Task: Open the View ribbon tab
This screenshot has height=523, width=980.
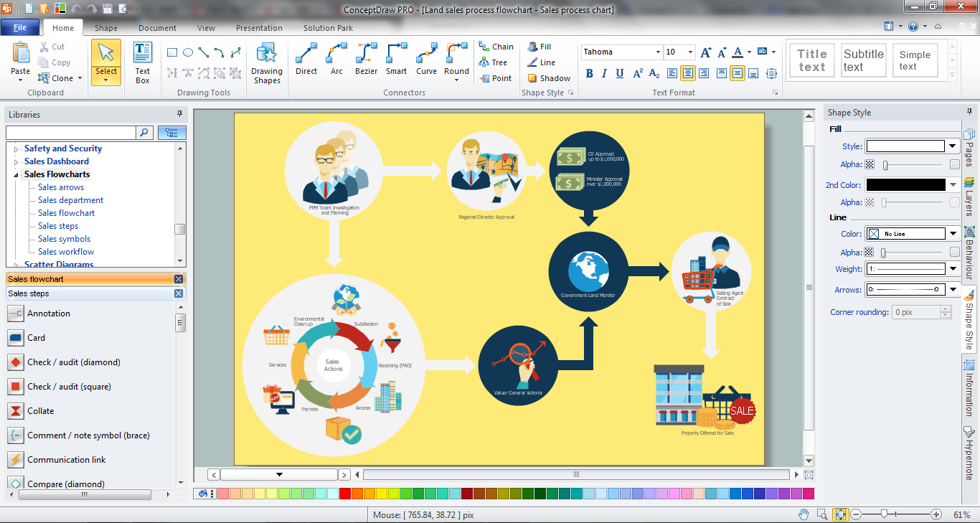Action: pos(206,28)
